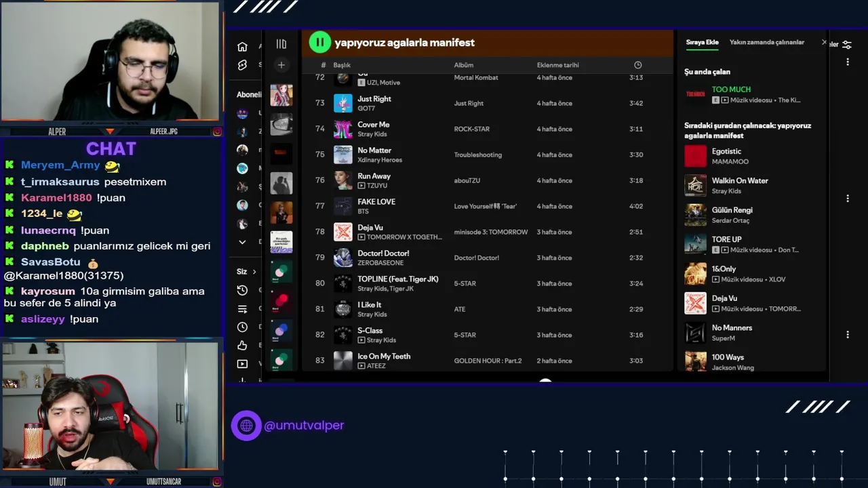Click the money bag emoji after SavasBotu

pyautogui.click(x=93, y=262)
